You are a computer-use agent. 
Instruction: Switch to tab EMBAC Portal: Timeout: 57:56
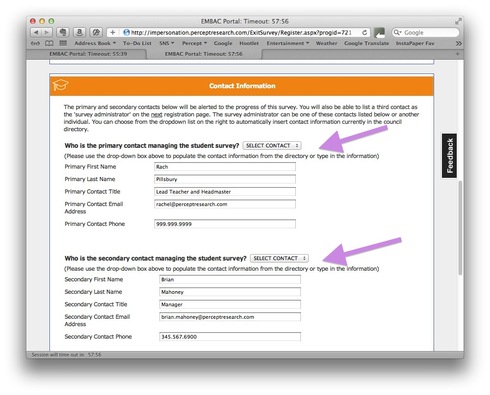pos(204,54)
